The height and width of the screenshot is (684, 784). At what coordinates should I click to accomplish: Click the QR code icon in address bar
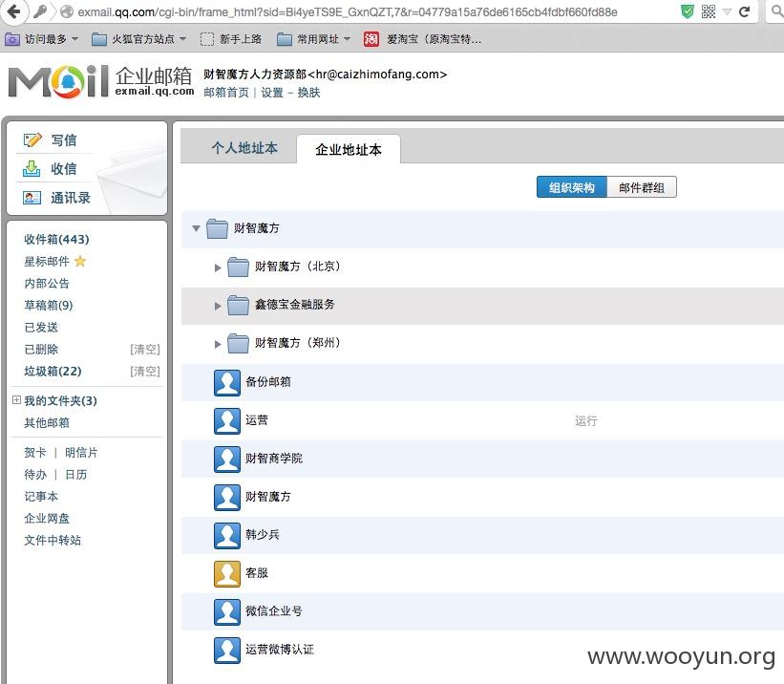point(709,11)
